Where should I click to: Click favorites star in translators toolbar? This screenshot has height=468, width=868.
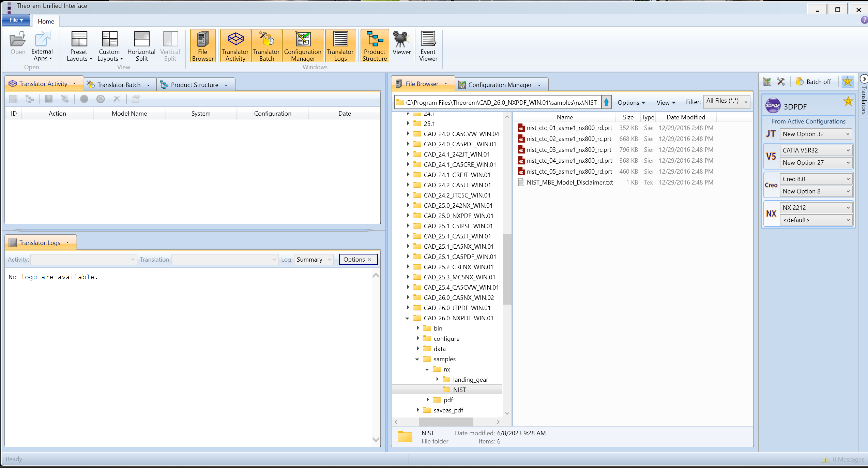coord(847,82)
